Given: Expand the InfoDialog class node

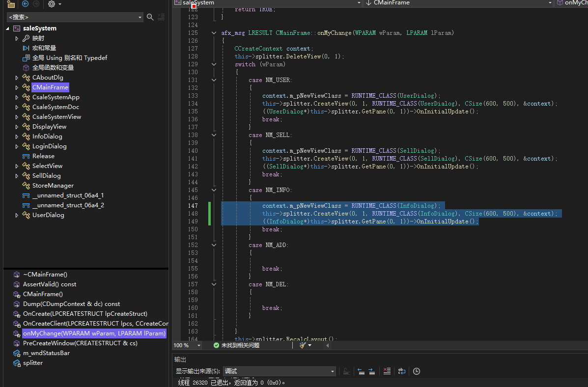Looking at the screenshot, I should (x=17, y=137).
